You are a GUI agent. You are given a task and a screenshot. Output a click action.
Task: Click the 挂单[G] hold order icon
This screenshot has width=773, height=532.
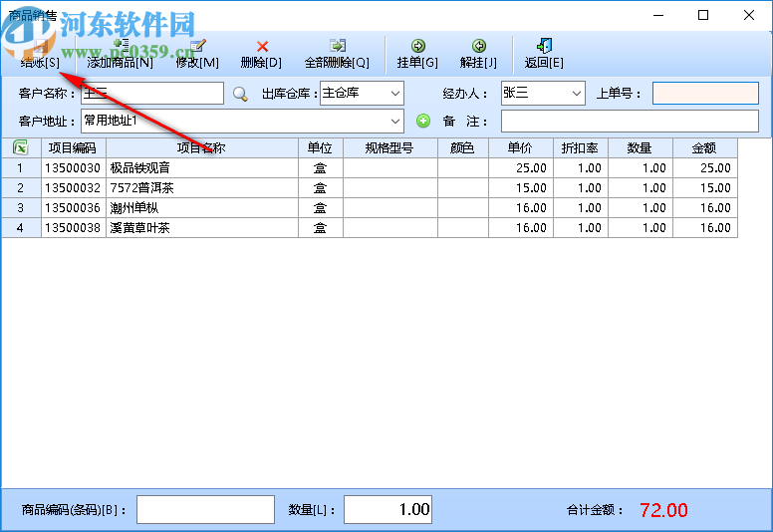(418, 46)
